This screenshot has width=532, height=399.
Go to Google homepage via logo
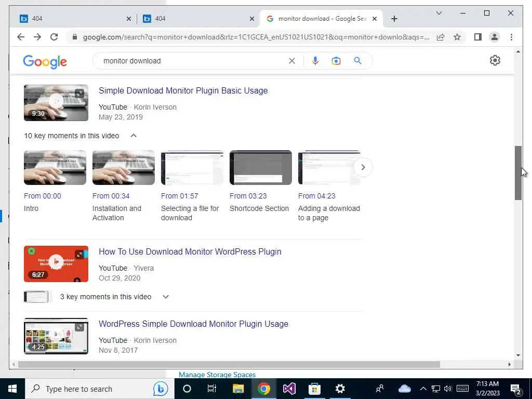pos(45,62)
